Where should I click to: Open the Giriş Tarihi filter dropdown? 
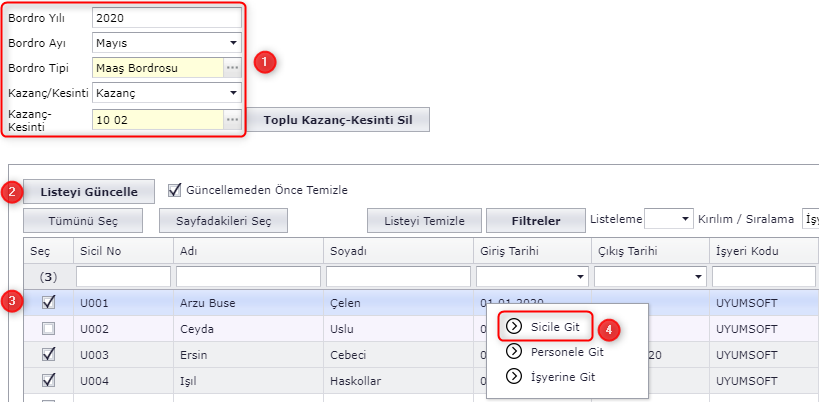tap(581, 275)
